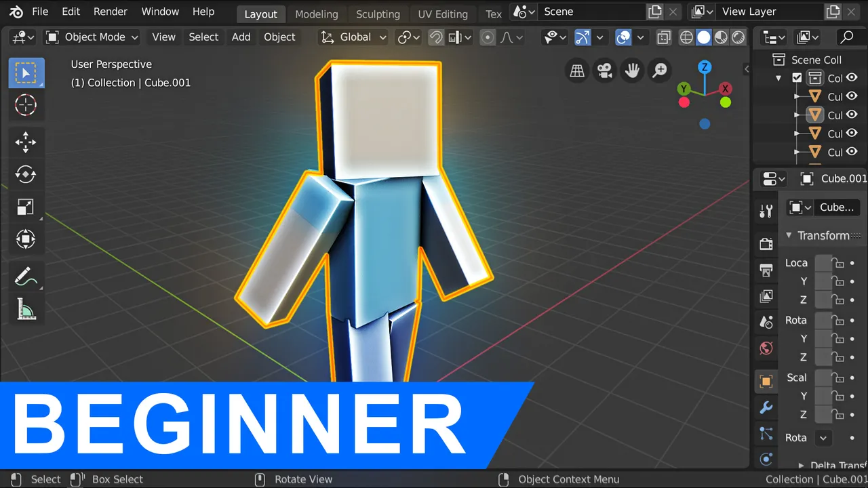
Task: Select the Move tool
Action: [x=26, y=142]
